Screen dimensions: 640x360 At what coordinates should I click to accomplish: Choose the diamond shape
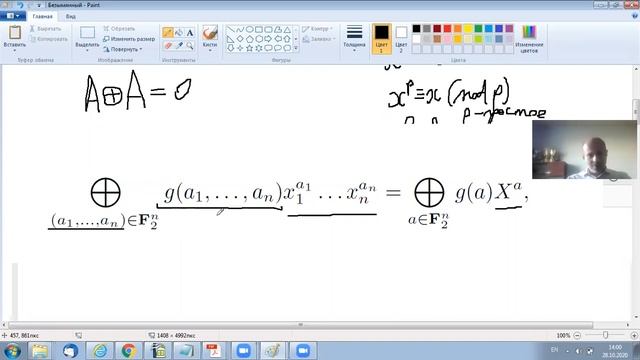[240, 39]
